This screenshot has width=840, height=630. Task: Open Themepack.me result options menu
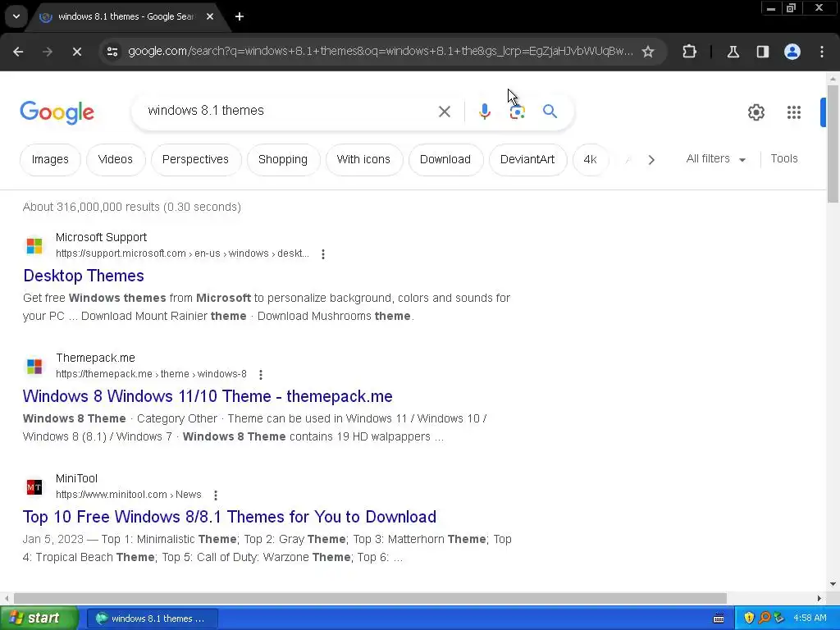[x=260, y=374]
